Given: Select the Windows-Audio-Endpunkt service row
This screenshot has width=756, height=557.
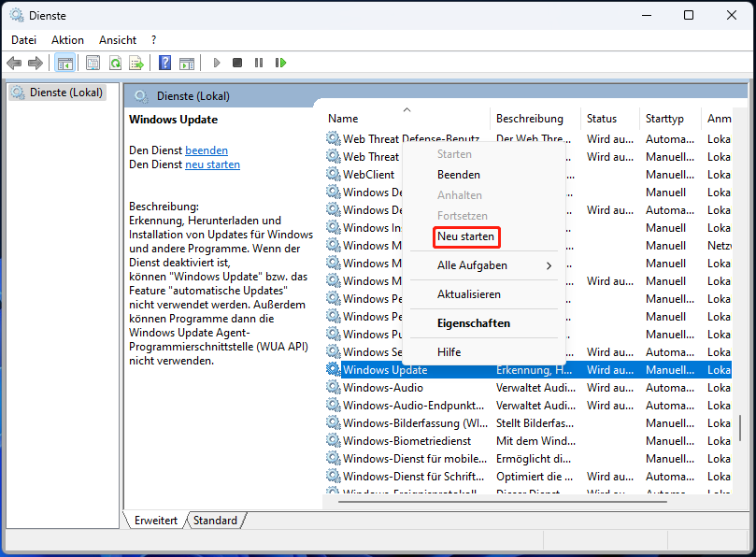Looking at the screenshot, I should click(528, 405).
